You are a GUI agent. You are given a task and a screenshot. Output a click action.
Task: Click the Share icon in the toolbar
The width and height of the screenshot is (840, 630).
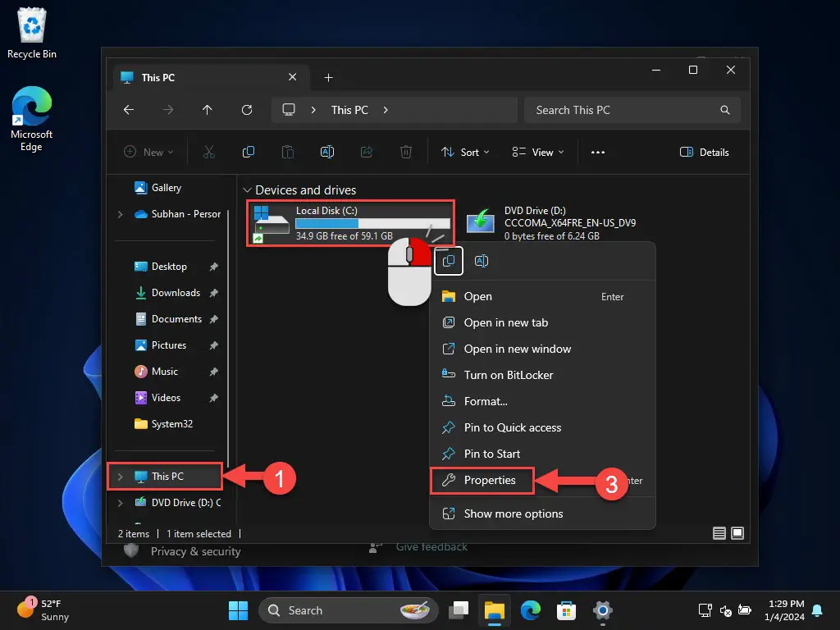367,152
